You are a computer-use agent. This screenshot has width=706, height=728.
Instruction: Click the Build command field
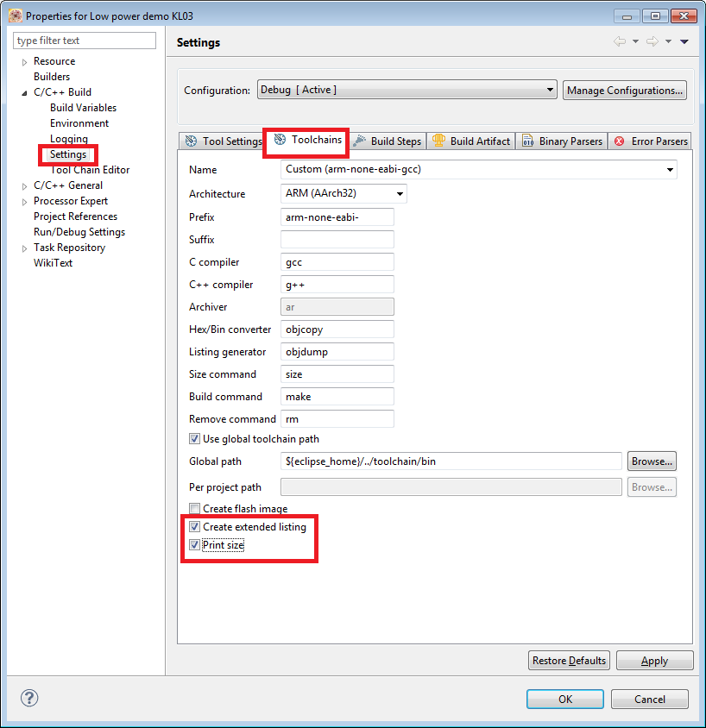tap(337, 397)
